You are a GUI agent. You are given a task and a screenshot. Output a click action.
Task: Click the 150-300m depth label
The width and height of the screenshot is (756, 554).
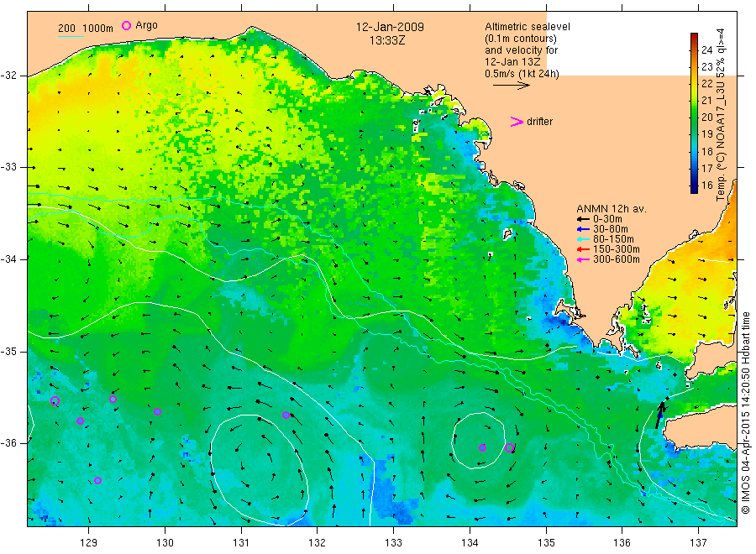point(617,249)
